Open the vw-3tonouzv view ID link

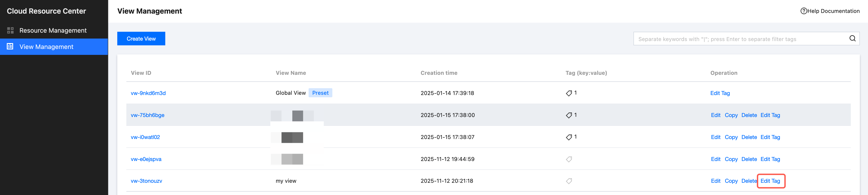(x=146, y=181)
